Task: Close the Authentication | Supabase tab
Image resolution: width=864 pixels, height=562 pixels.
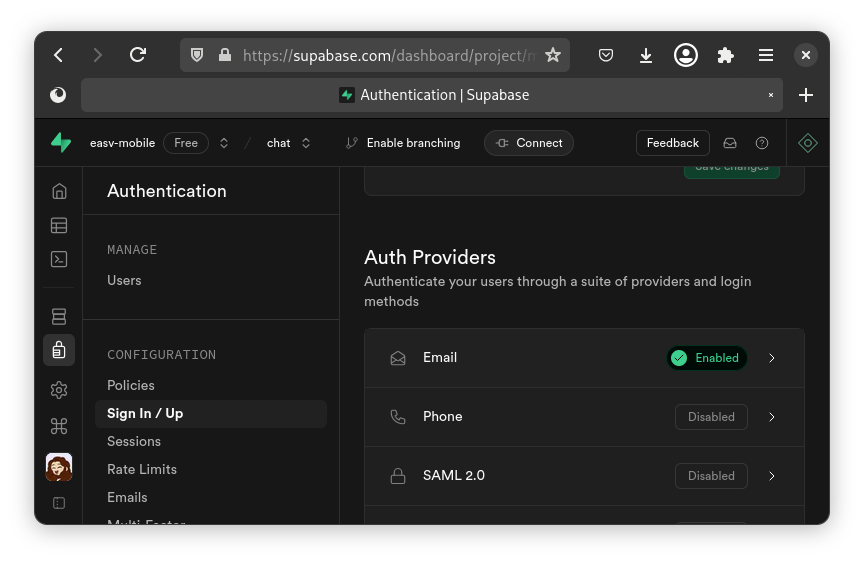Action: (x=771, y=95)
